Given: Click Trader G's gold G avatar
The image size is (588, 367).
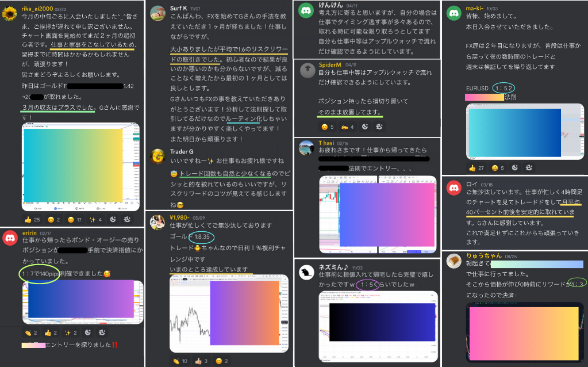Looking at the screenshot, I should [x=159, y=156].
